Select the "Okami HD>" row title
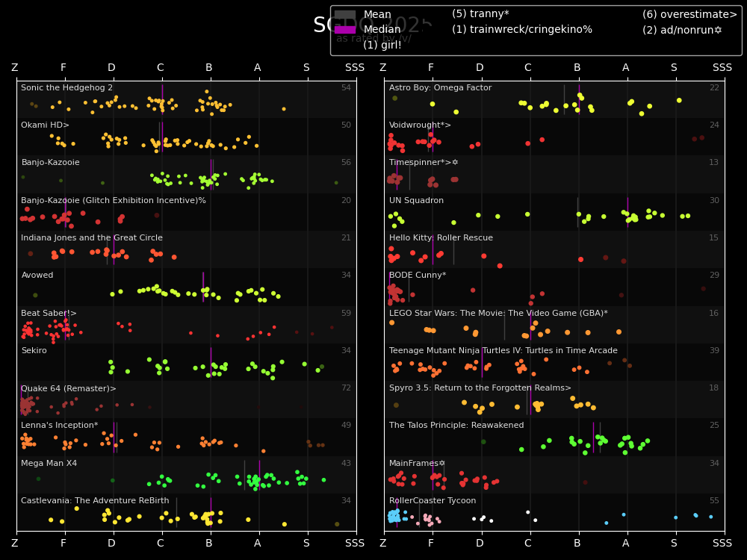 (46, 125)
